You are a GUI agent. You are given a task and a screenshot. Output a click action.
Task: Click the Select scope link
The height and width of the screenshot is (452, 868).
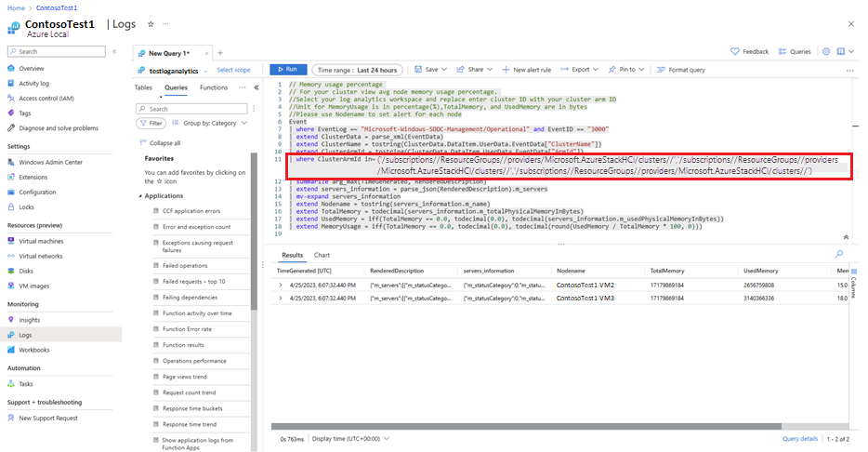[x=233, y=70]
